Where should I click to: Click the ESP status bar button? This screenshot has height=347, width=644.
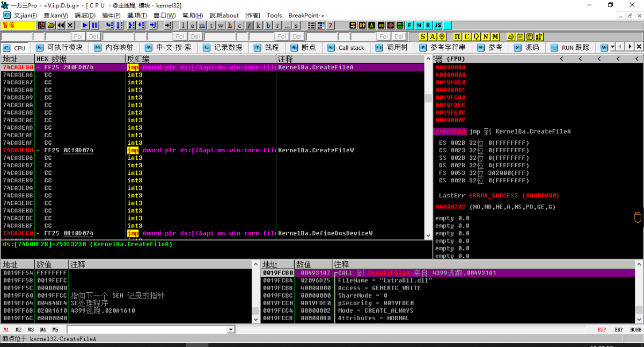[x=603, y=330]
